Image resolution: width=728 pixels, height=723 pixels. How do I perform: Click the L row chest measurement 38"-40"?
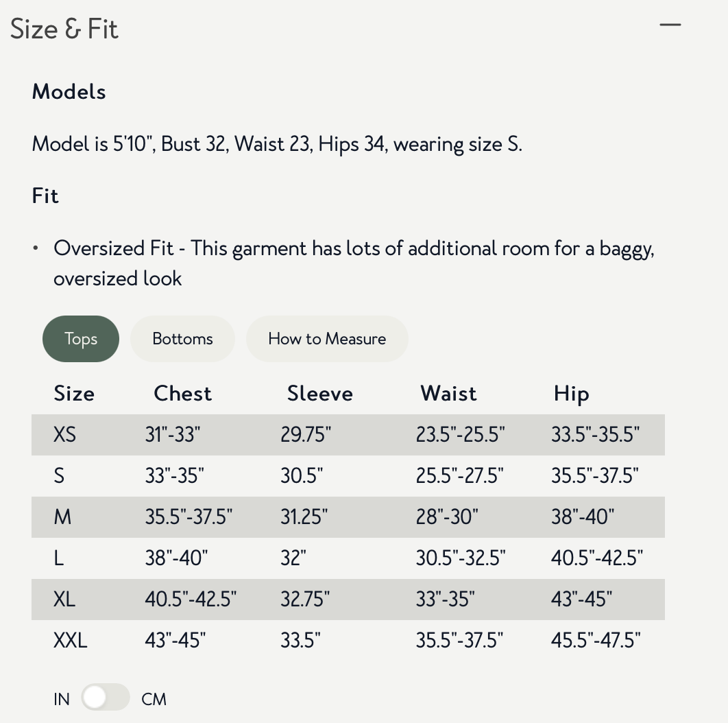coord(176,558)
